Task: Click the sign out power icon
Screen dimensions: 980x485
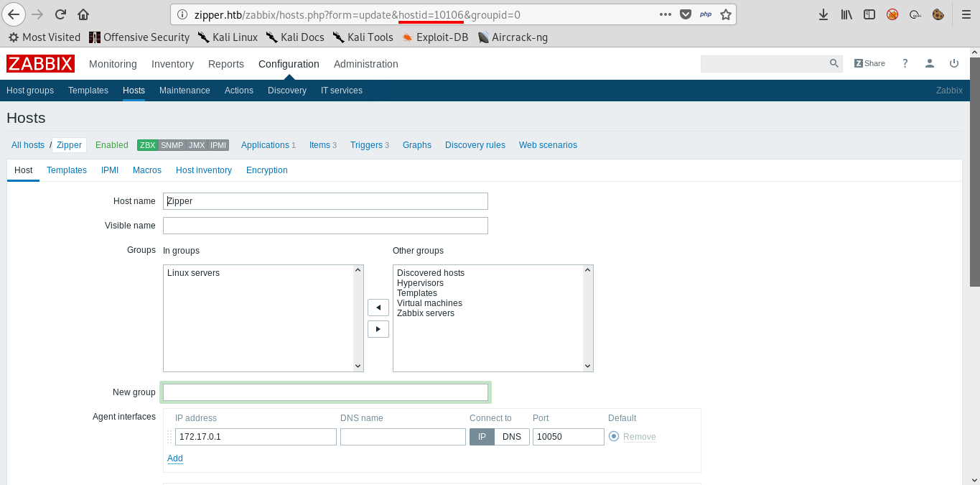Action: [x=954, y=63]
